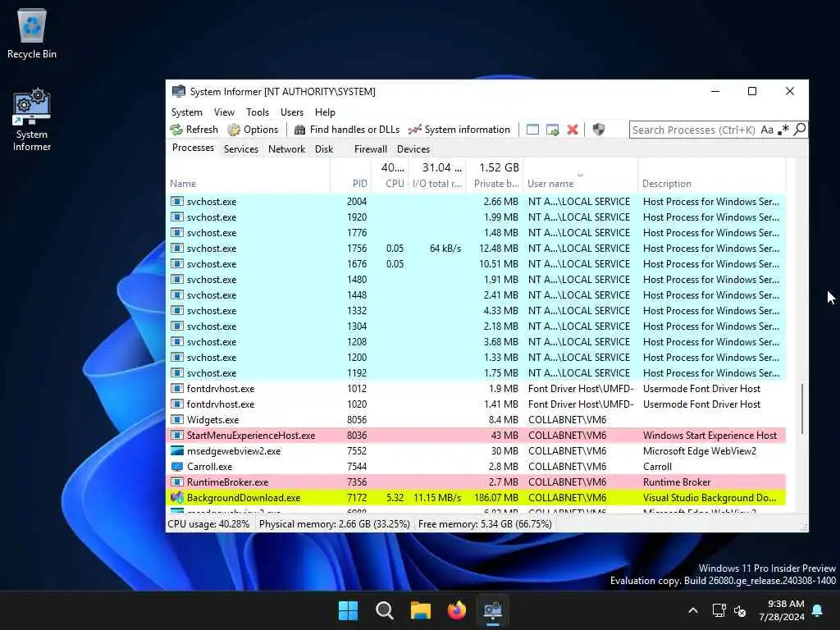Click the shield icon in toolbar
The image size is (840, 630).
coord(598,130)
